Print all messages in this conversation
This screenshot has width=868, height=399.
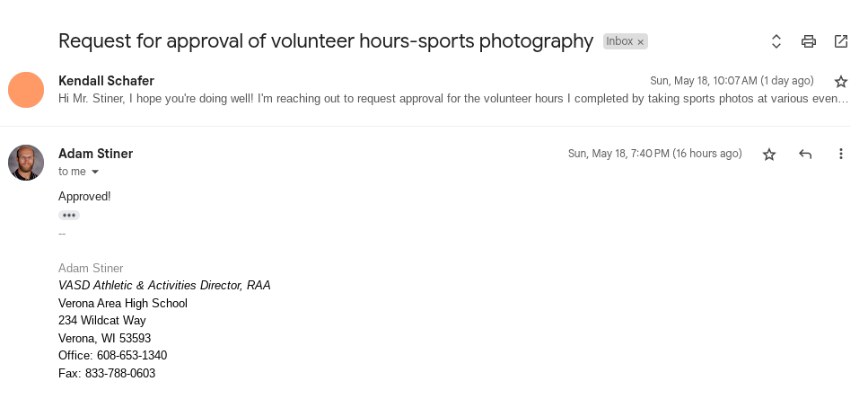[x=809, y=41]
